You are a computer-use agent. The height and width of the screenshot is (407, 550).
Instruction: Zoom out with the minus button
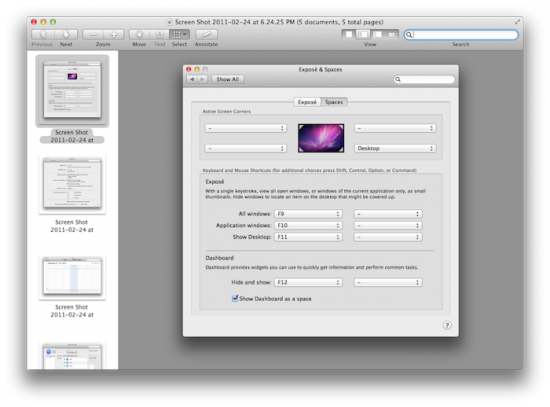point(93,34)
